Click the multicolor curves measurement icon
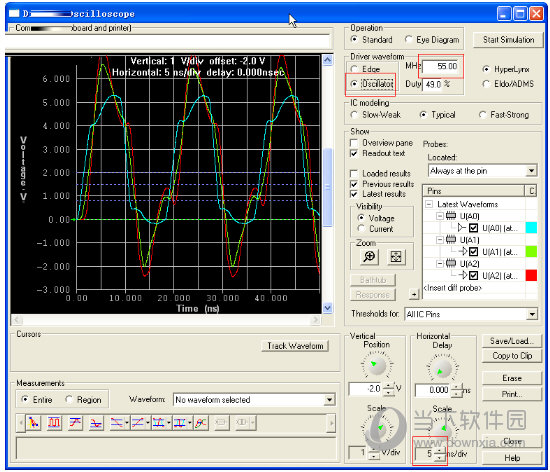Viewport: 550px width, 472px height. [x=201, y=423]
